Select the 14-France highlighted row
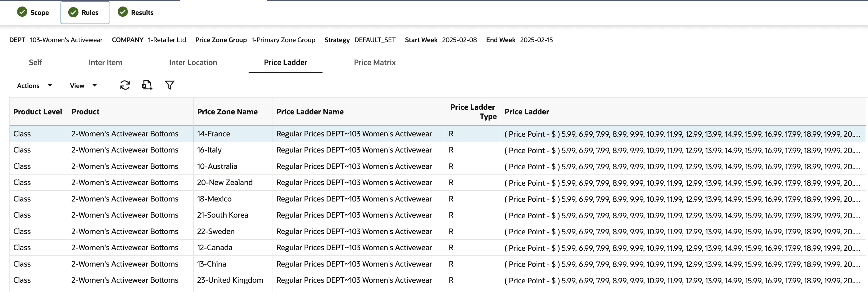The image size is (868, 292). [x=233, y=134]
